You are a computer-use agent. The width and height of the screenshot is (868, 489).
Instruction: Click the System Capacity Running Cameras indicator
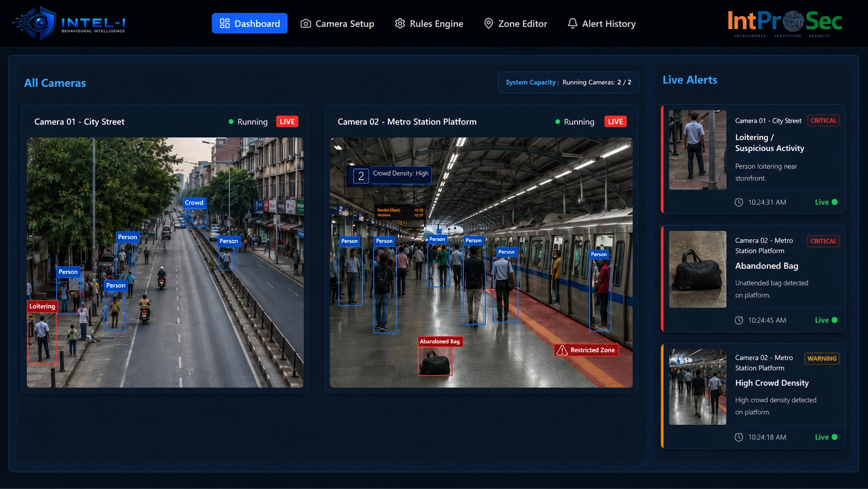[568, 82]
